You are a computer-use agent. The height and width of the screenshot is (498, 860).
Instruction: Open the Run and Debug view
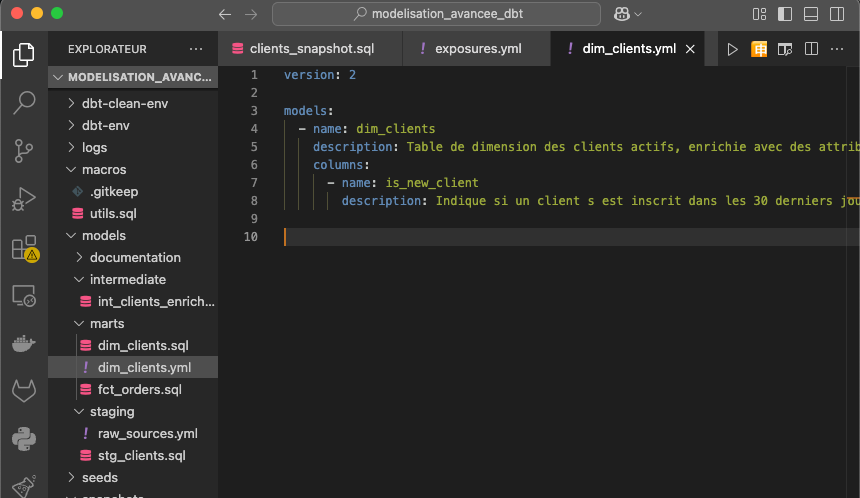pos(24,199)
